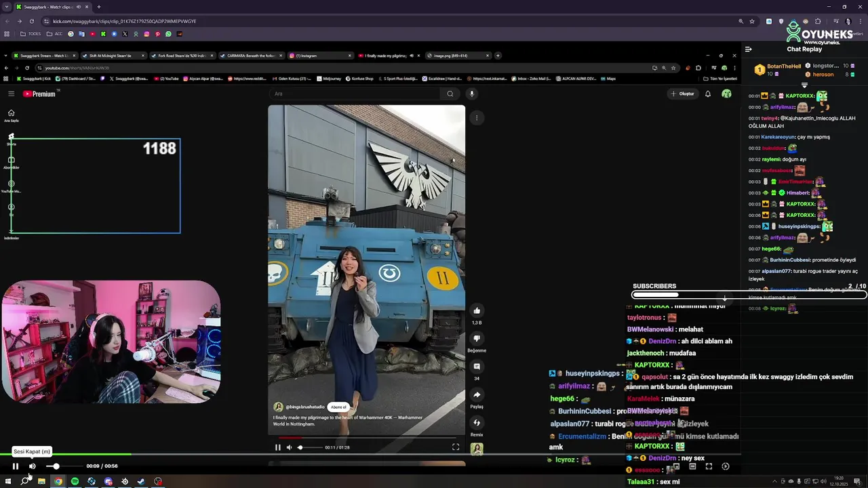
Task: Open the outer browser extensions puzzle icon
Action: [x=818, y=21]
